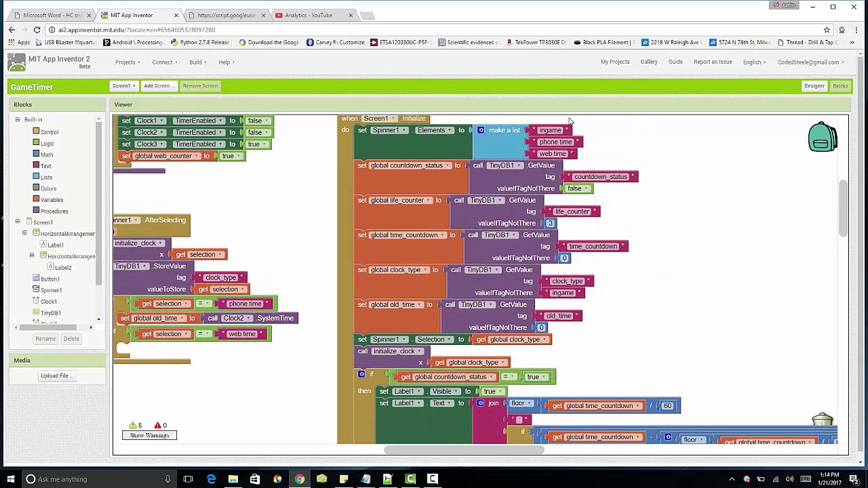Viewport: 868px width, 488px height.
Task: Open File Explorer from the taskbar
Action: point(233,479)
